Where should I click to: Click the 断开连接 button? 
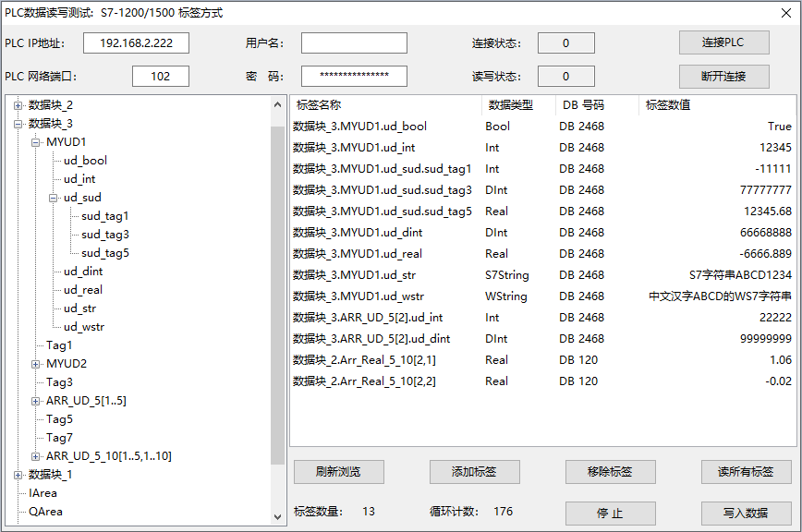point(723,77)
